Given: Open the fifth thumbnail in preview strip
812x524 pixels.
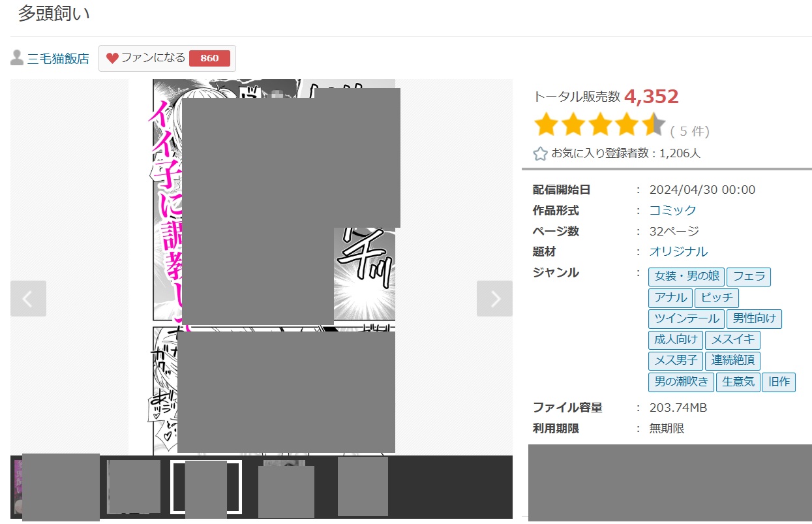Looking at the screenshot, I should [363, 486].
